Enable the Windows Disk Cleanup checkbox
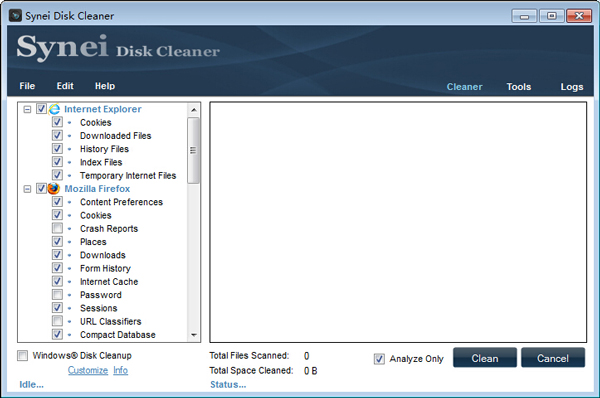The height and width of the screenshot is (398, 600). coord(23,356)
